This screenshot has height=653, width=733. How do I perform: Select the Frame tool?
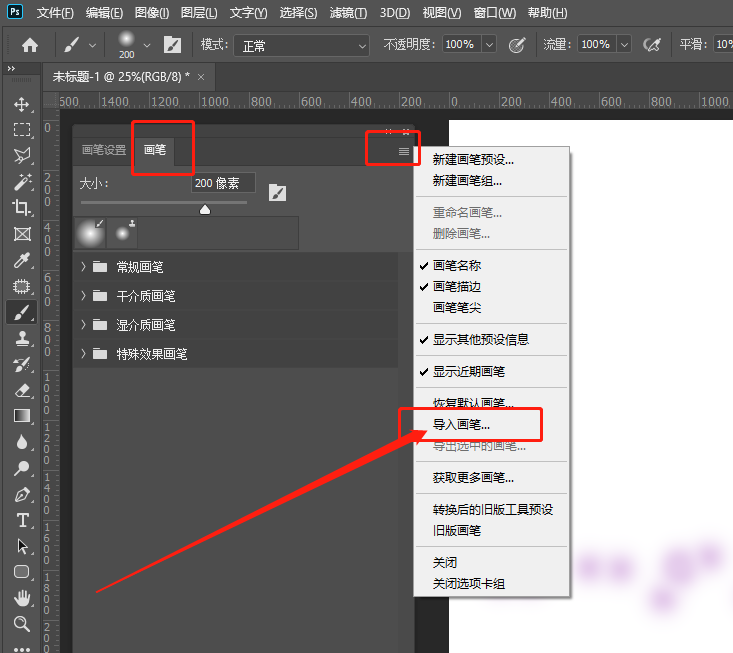(x=22, y=234)
